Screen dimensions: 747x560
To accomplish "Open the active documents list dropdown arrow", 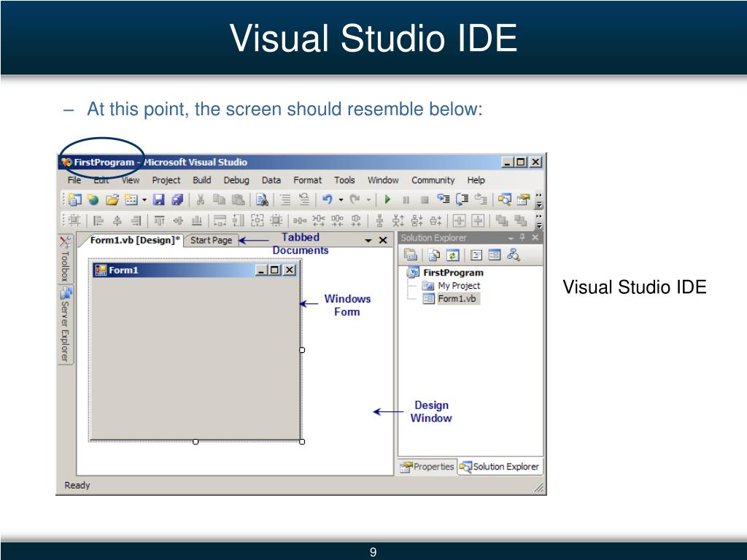I will pos(368,241).
